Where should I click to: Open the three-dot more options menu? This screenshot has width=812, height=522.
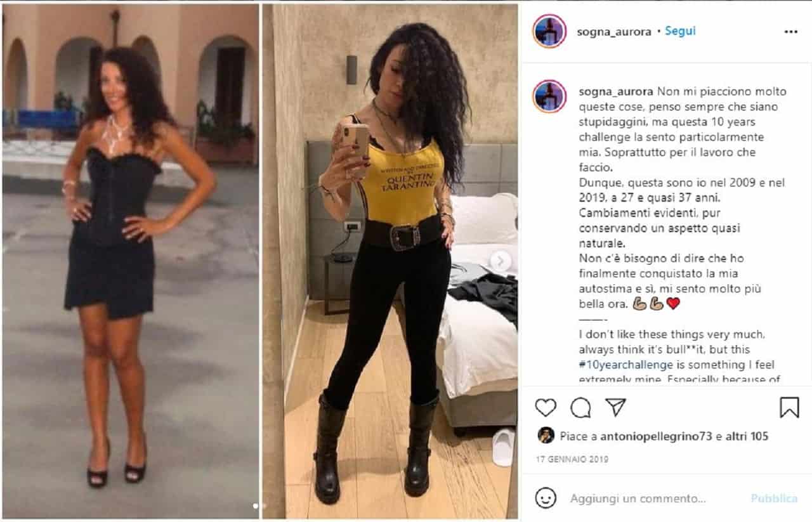coord(790,31)
